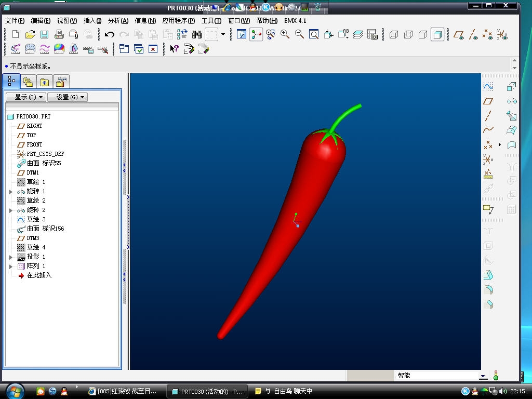Open the 编辑(E) menu
Screen dimensions: 532x399
41,21
